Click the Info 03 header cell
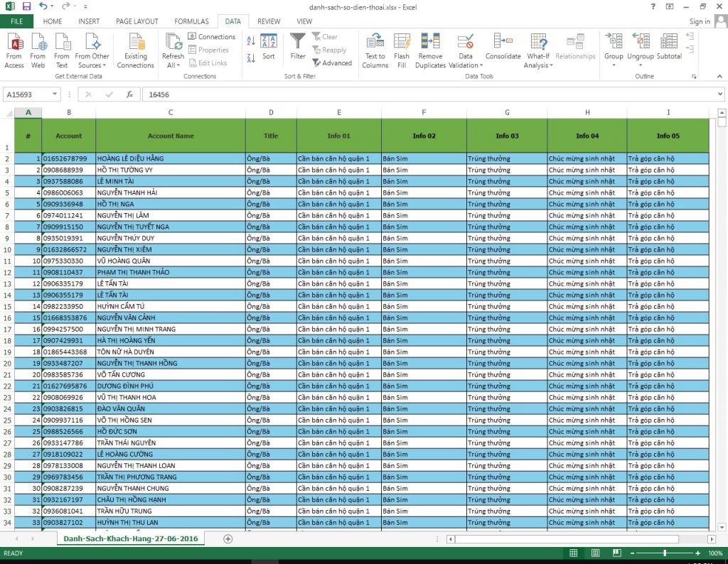The image size is (728, 564). [x=507, y=136]
